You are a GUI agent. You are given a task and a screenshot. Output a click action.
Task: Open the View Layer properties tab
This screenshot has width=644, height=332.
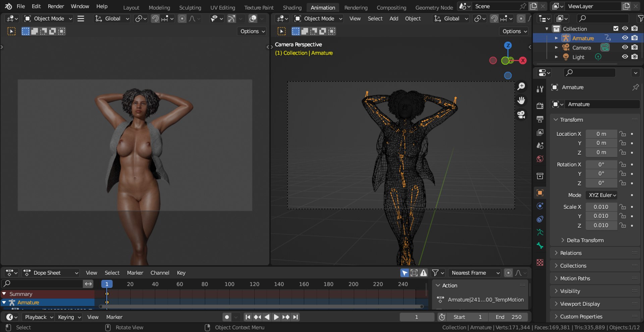click(x=540, y=132)
